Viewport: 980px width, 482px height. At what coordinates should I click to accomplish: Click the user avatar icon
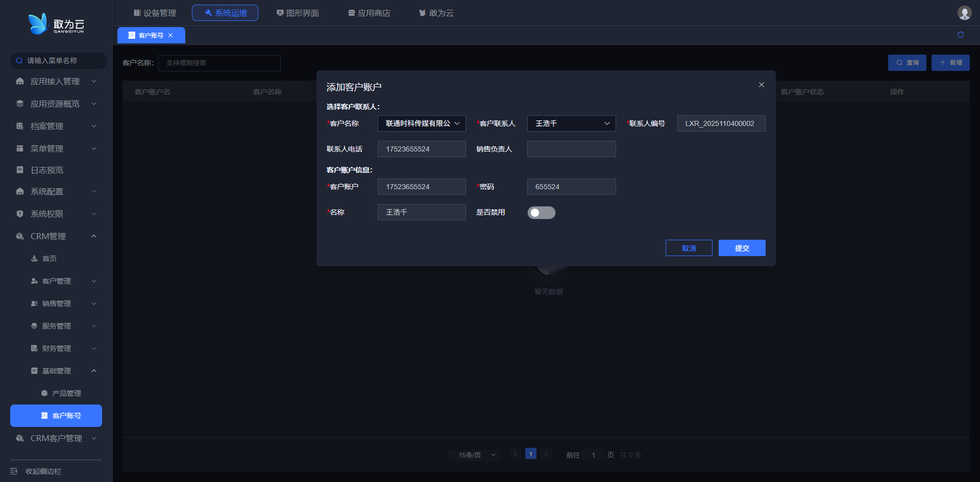click(964, 13)
